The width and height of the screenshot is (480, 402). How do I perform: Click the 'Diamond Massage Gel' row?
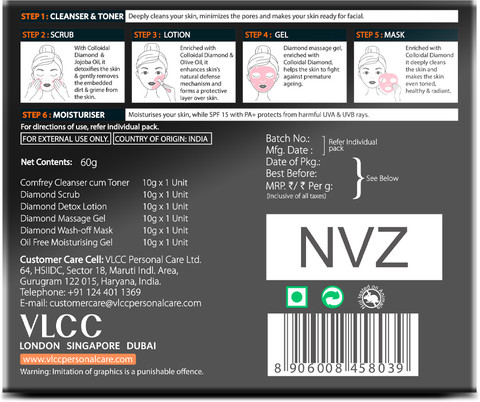click(104, 219)
